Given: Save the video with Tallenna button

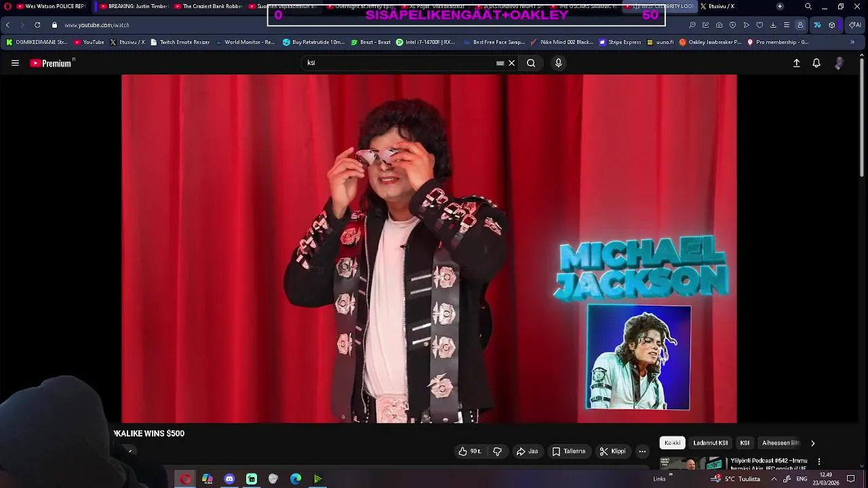Looking at the screenshot, I should click(568, 451).
